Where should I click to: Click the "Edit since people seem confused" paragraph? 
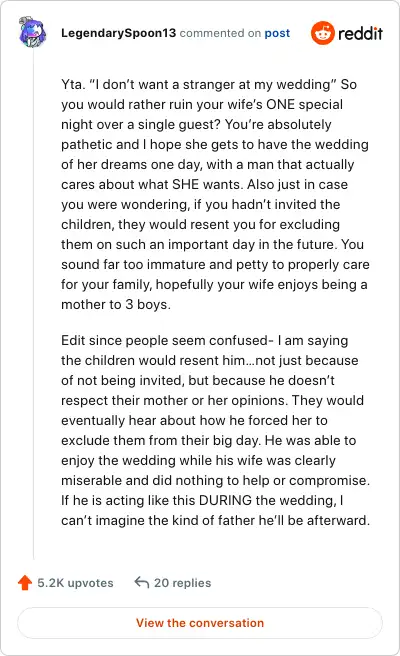pyautogui.click(x=215, y=430)
